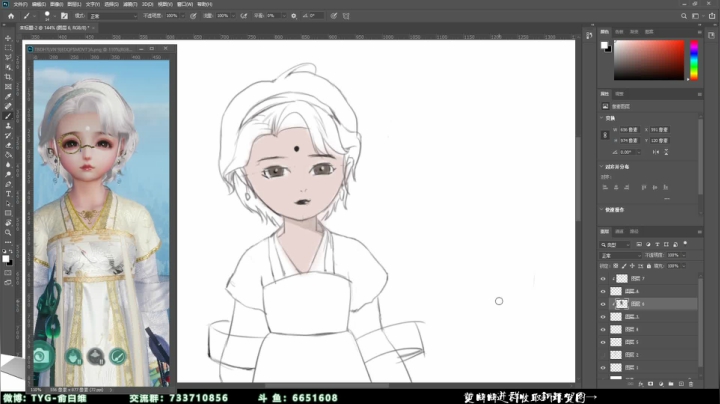This screenshot has height=404, width=720.
Task: Open layer opacity dropdown
Action: pyautogui.click(x=684, y=255)
